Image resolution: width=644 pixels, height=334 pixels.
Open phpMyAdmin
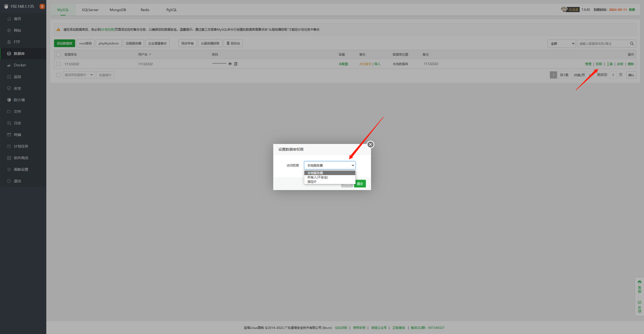coord(109,43)
